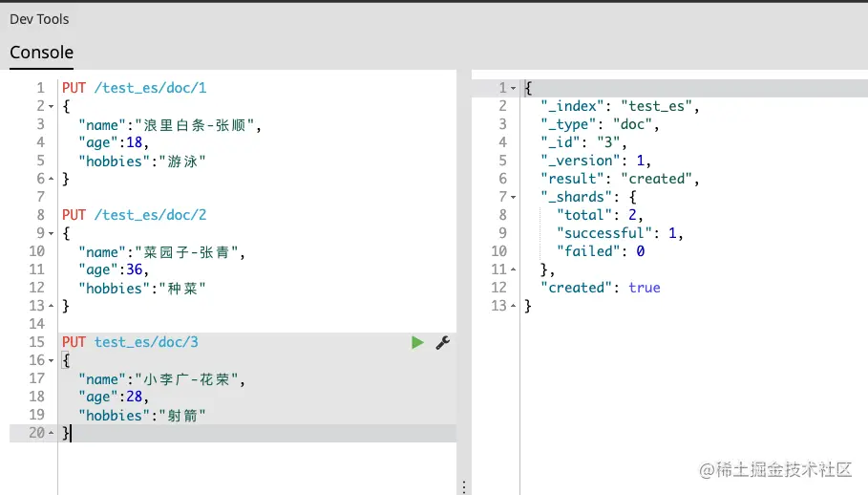This screenshot has width=868, height=495.
Task: Click the name value 小李广-花荣
Action: 186,379
